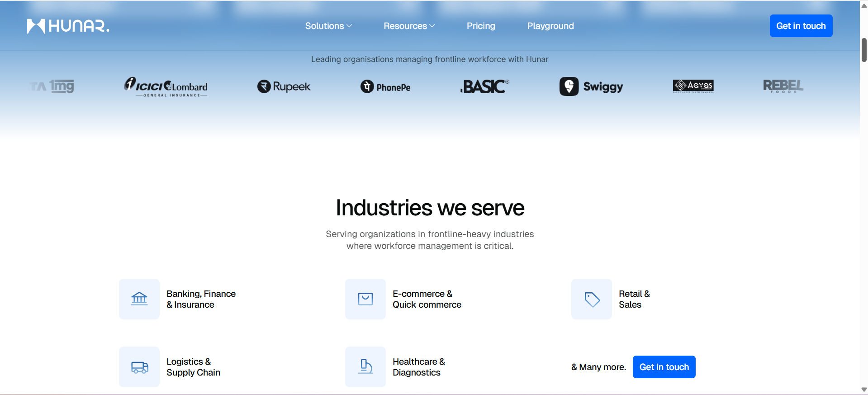Select Healthcare & Diagnostics text

click(x=419, y=367)
